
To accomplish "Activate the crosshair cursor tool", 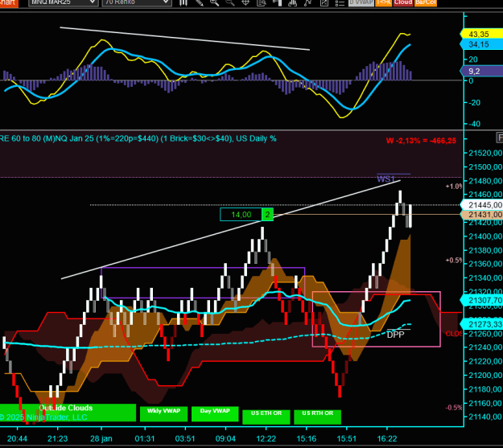I will click(x=245, y=2).
